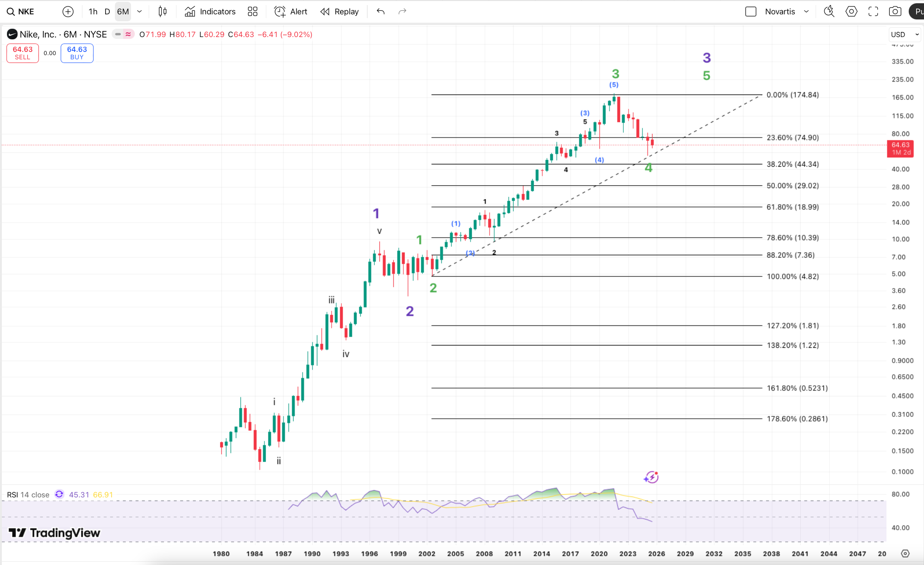924x565 pixels.
Task: Open the Novartis layout dropdown chevron
Action: [x=806, y=12]
